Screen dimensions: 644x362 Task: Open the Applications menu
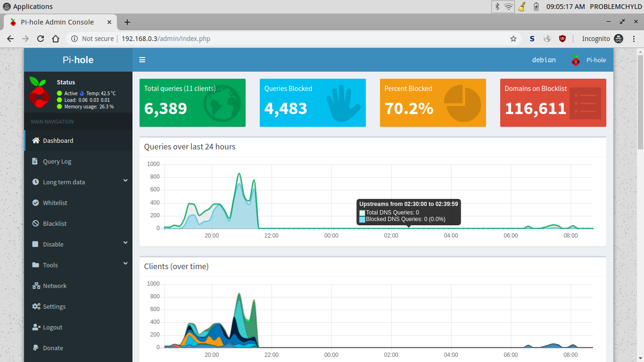point(28,7)
